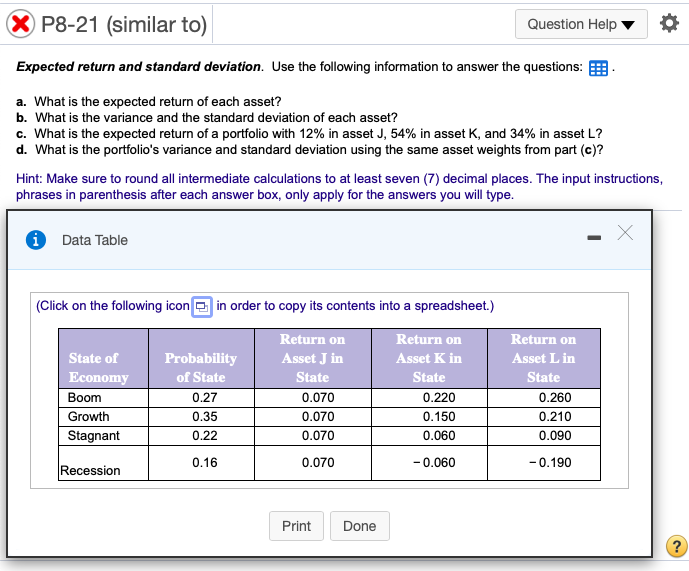Click the bold 'Expected return and standard deviation' heading

point(139,67)
